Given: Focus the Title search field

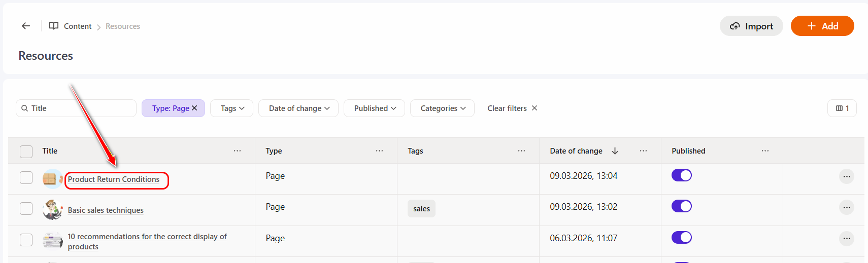Looking at the screenshot, I should point(81,108).
